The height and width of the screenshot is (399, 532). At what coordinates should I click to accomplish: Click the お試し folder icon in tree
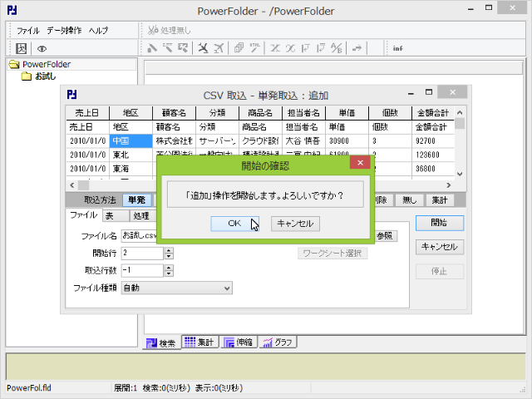(x=27, y=76)
